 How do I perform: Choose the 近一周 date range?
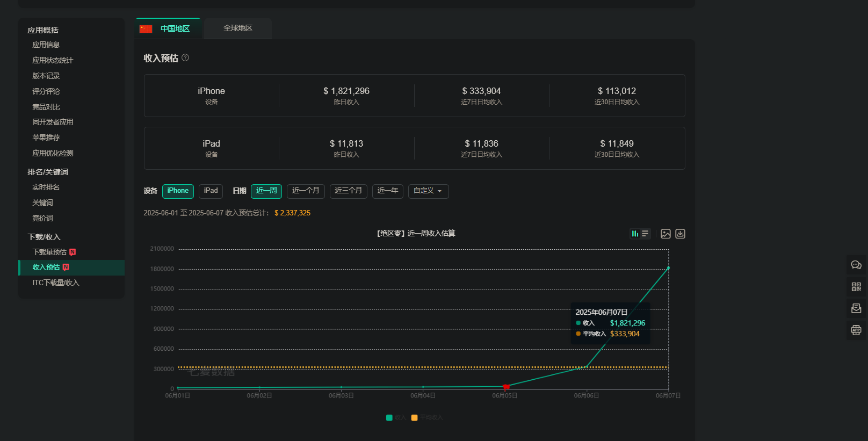(266, 191)
